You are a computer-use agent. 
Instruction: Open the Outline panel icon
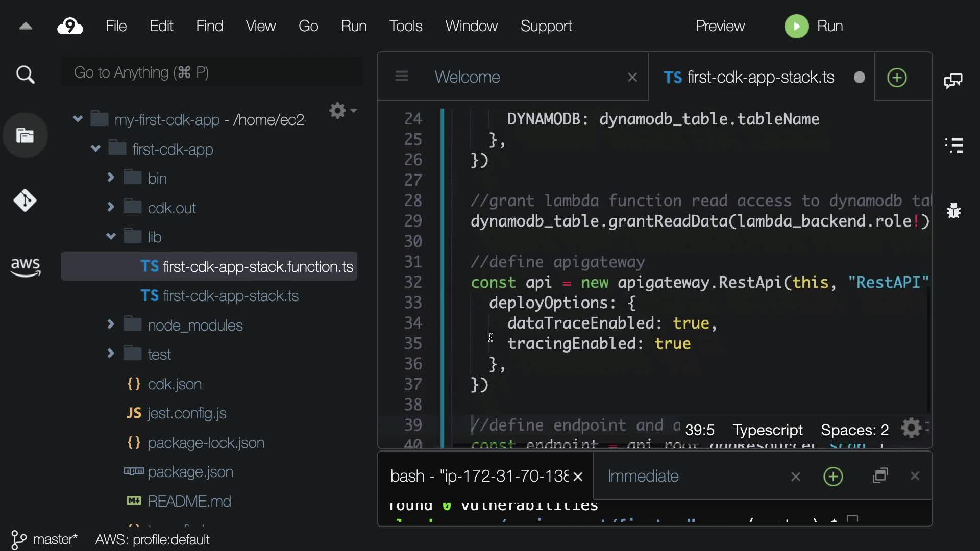coord(954,145)
